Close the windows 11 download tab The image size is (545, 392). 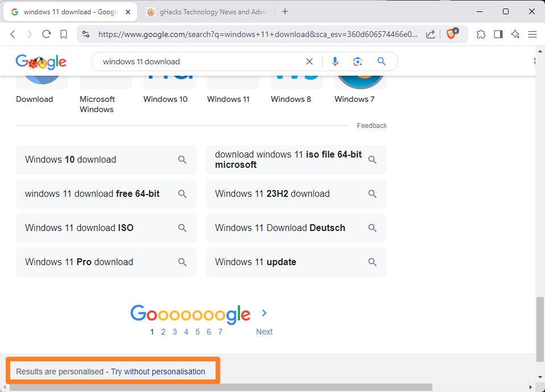128,12
